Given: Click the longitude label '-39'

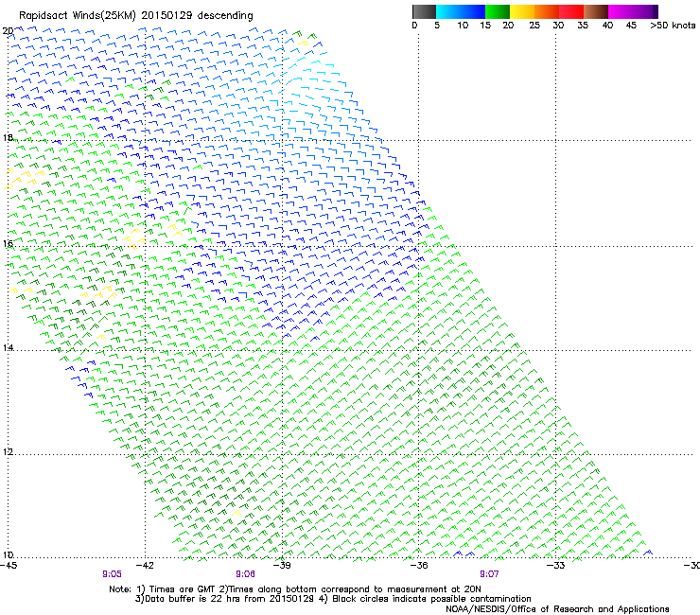Looking at the screenshot, I should tap(282, 566).
